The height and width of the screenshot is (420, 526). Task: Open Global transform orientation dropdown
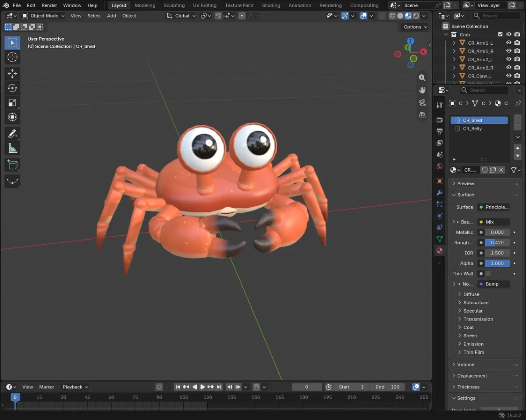tap(181, 16)
